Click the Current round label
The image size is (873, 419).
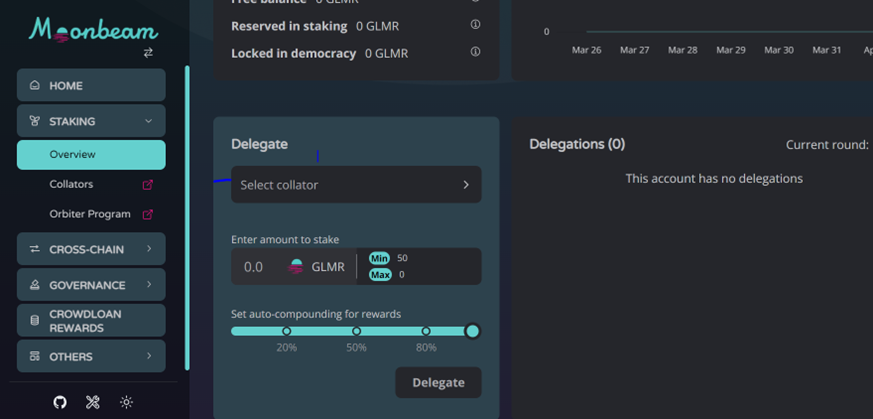point(827,145)
